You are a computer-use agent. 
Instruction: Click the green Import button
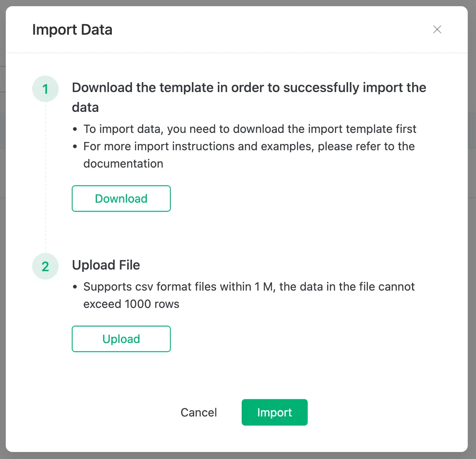(x=274, y=412)
